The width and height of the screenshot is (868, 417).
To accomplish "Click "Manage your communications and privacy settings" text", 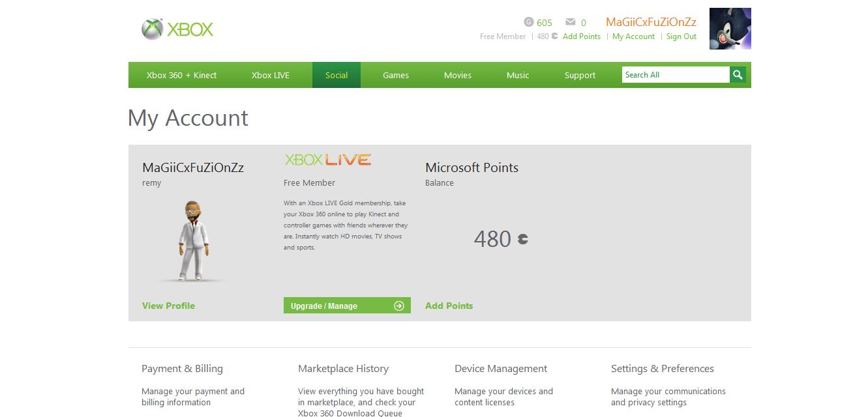I will pos(668,397).
